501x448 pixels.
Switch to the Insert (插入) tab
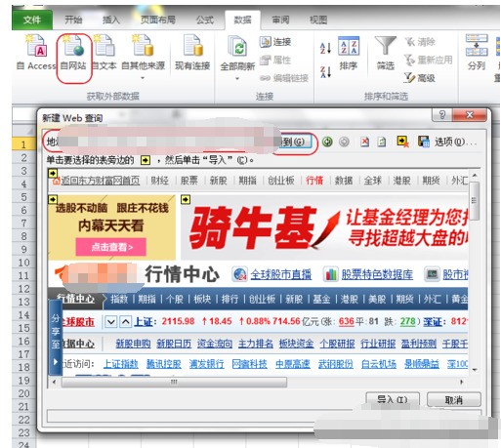tap(111, 20)
